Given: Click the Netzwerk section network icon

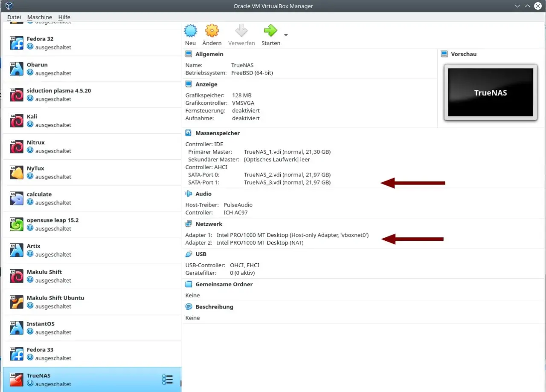Looking at the screenshot, I should pos(189,224).
